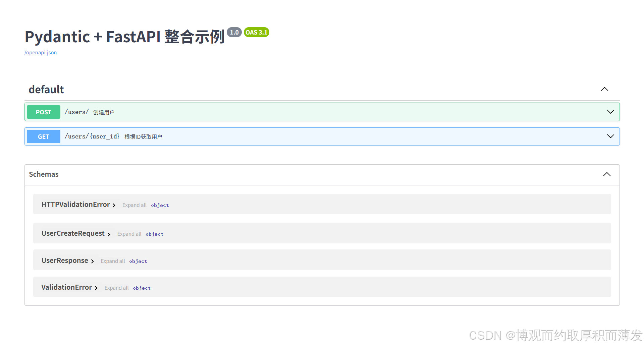Screen dimensions: 644x346
Task: Click Expand all for ValidationError
Action: pos(116,288)
